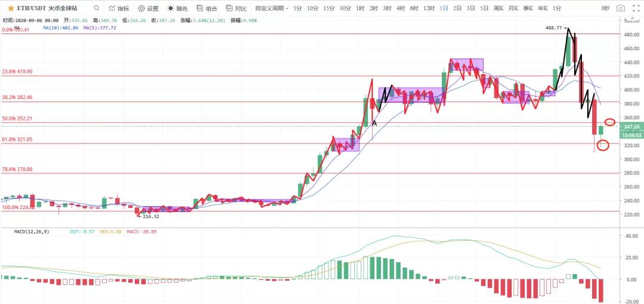The image size is (644, 304).
Task: Open the 对比 compare tool
Action: [236, 8]
